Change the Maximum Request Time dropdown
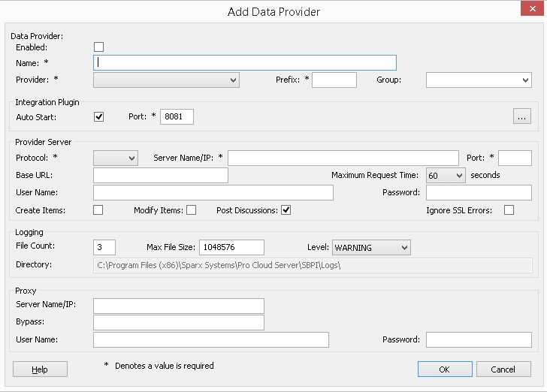 446,175
